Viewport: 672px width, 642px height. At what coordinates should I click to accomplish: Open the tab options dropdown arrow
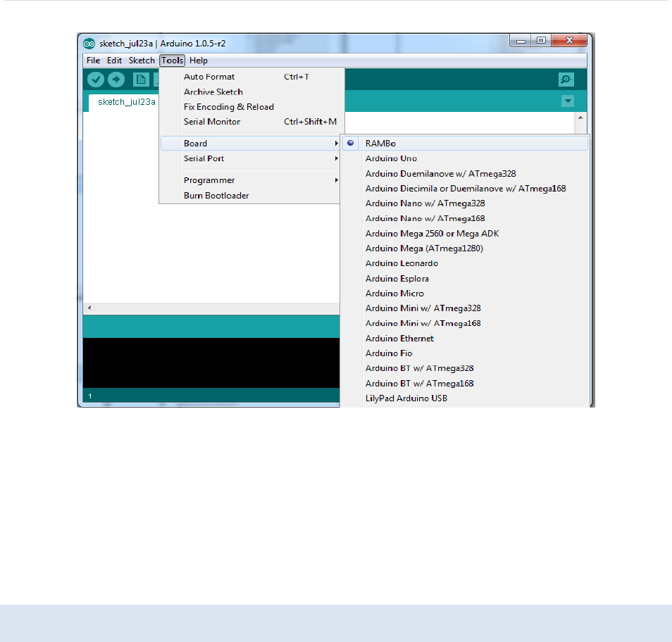(x=568, y=101)
